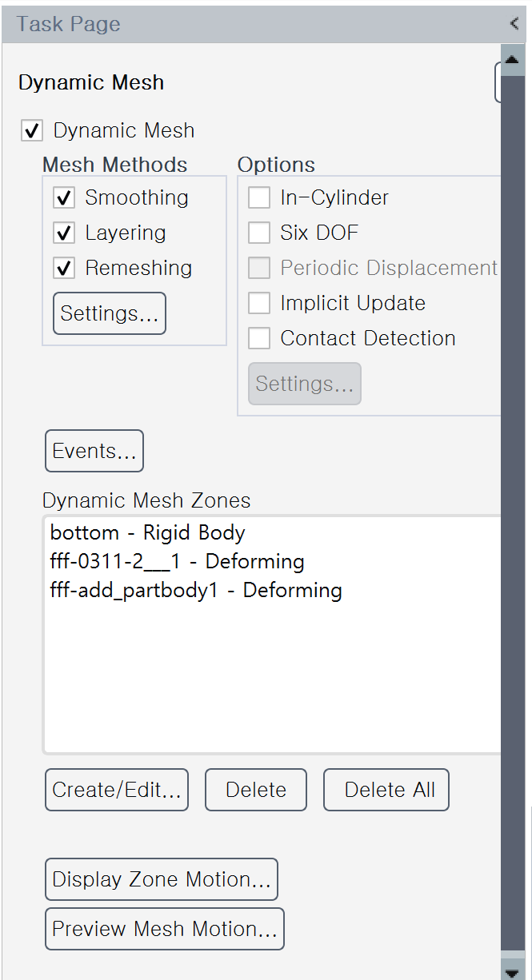Turn on Implicit Update

point(259,304)
